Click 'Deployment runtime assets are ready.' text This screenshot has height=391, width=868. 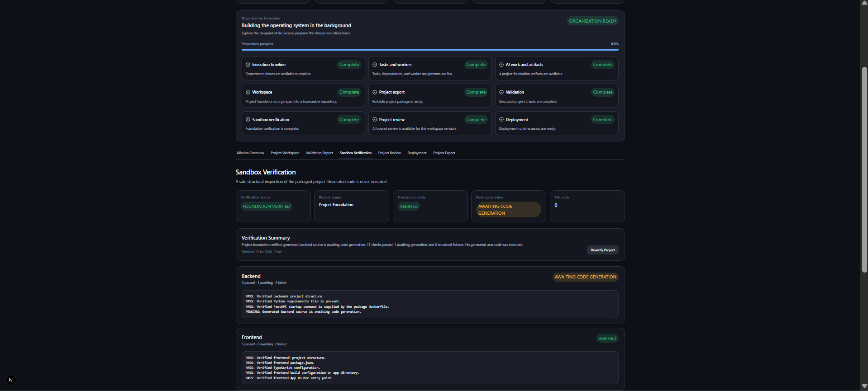pyautogui.click(x=527, y=129)
